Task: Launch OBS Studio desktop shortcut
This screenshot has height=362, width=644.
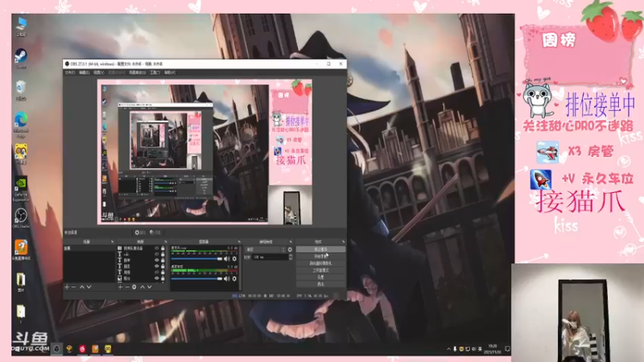Action: (x=21, y=218)
